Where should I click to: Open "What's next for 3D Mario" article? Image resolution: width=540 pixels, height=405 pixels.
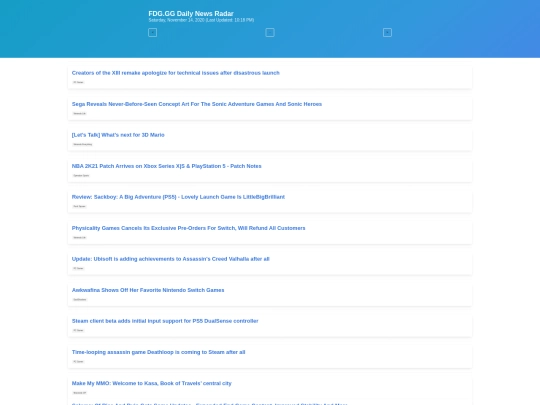[118, 135]
